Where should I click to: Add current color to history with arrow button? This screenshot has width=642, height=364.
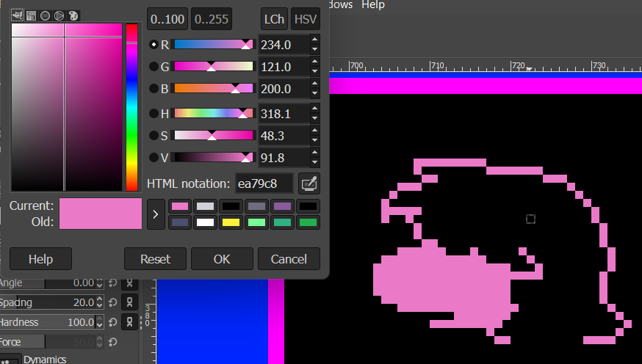click(x=156, y=214)
